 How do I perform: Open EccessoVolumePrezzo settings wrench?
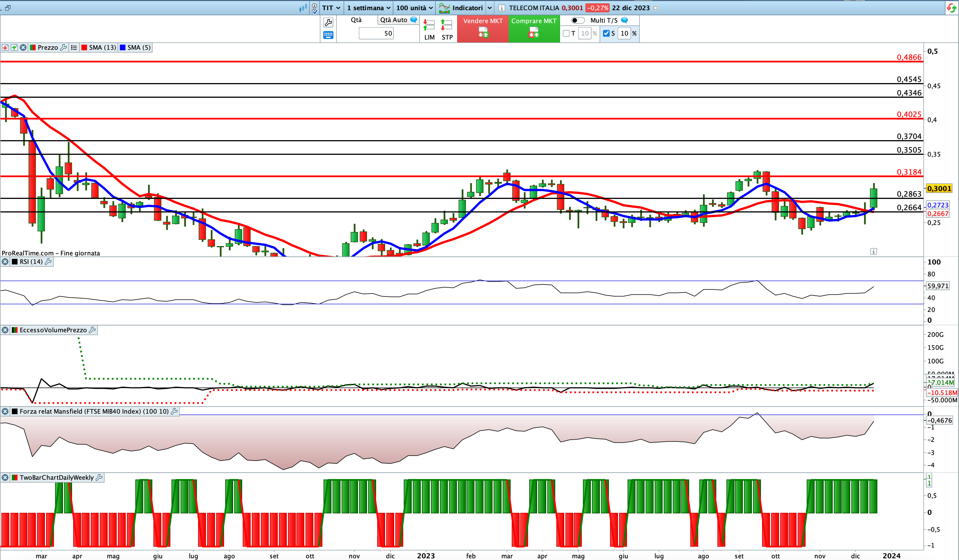click(x=92, y=330)
